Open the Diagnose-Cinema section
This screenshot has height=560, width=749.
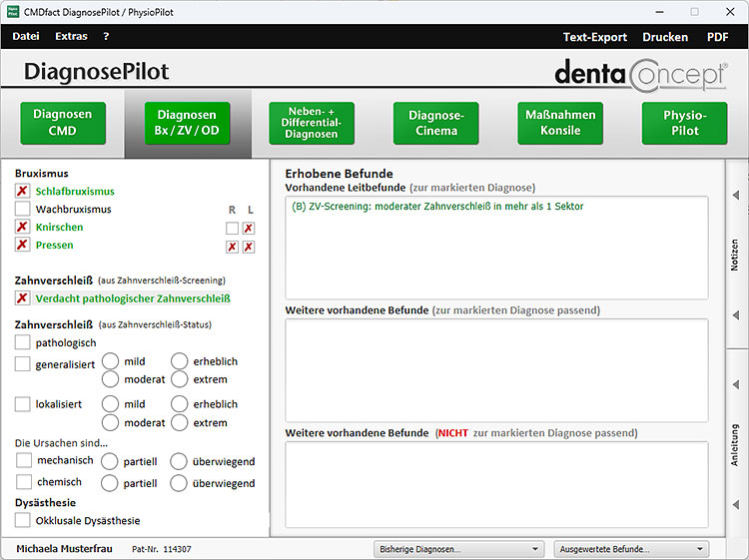coord(435,123)
